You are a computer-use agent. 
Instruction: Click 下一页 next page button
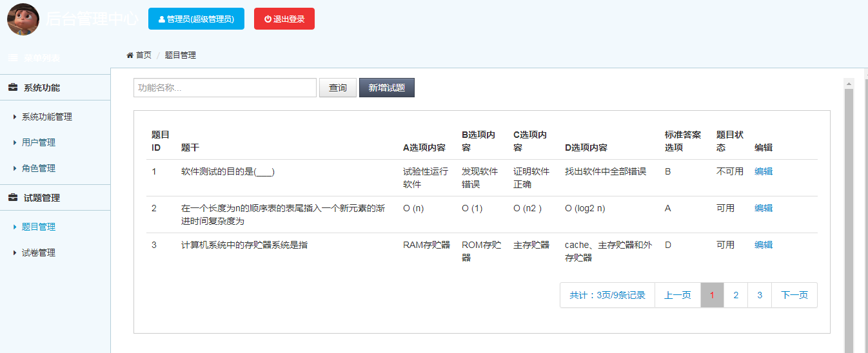794,295
